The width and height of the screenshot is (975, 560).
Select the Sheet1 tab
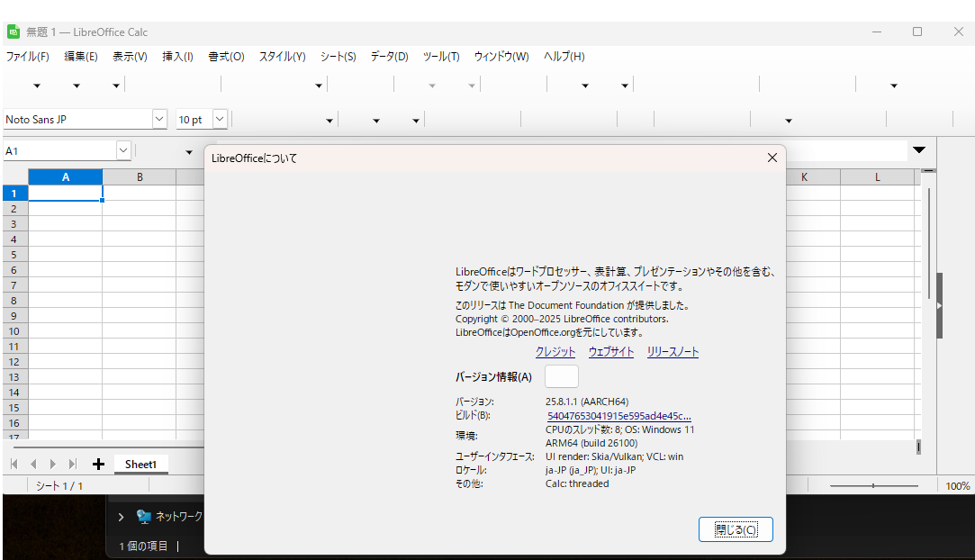(x=140, y=465)
